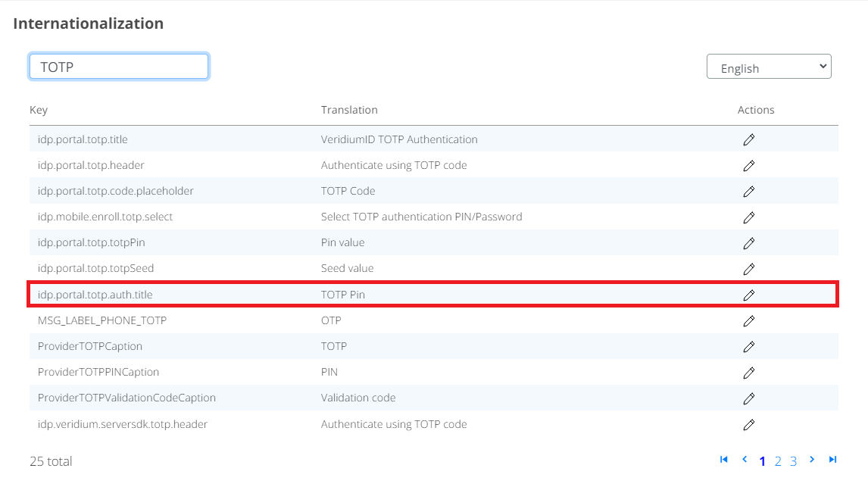Jump to the next page arrow
This screenshot has height=487, width=868.
pyautogui.click(x=812, y=460)
